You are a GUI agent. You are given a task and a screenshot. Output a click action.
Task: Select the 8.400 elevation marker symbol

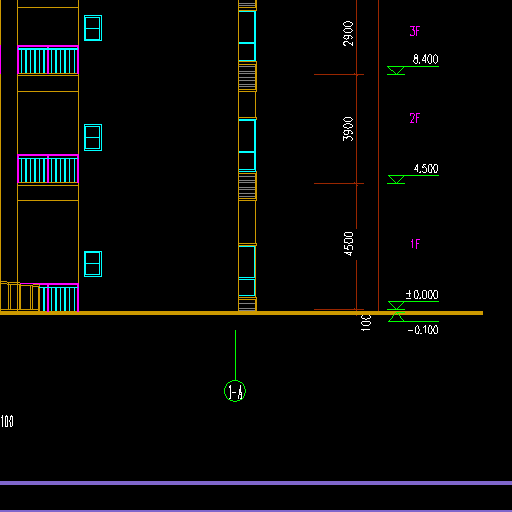tap(396, 70)
